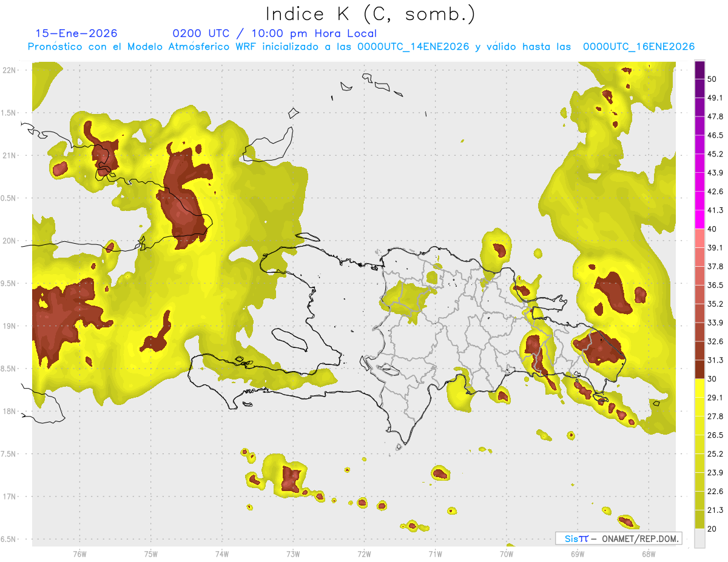Click the colorbar value "25.2"
This screenshot has width=728, height=562.
715,454
